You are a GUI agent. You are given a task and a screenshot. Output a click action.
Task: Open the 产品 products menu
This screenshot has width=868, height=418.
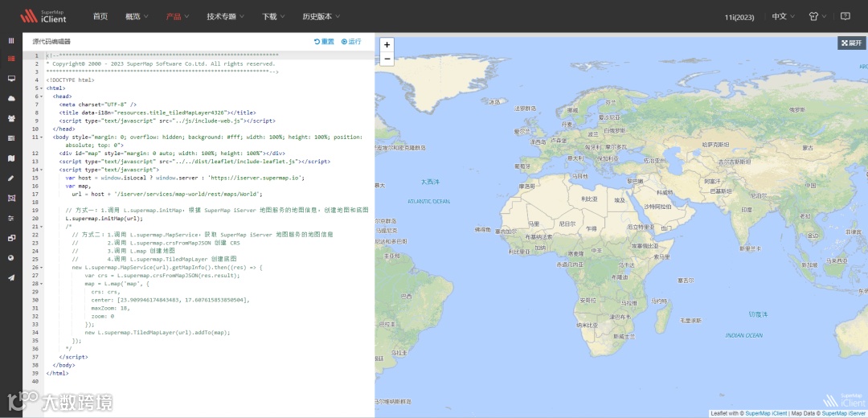coord(178,17)
